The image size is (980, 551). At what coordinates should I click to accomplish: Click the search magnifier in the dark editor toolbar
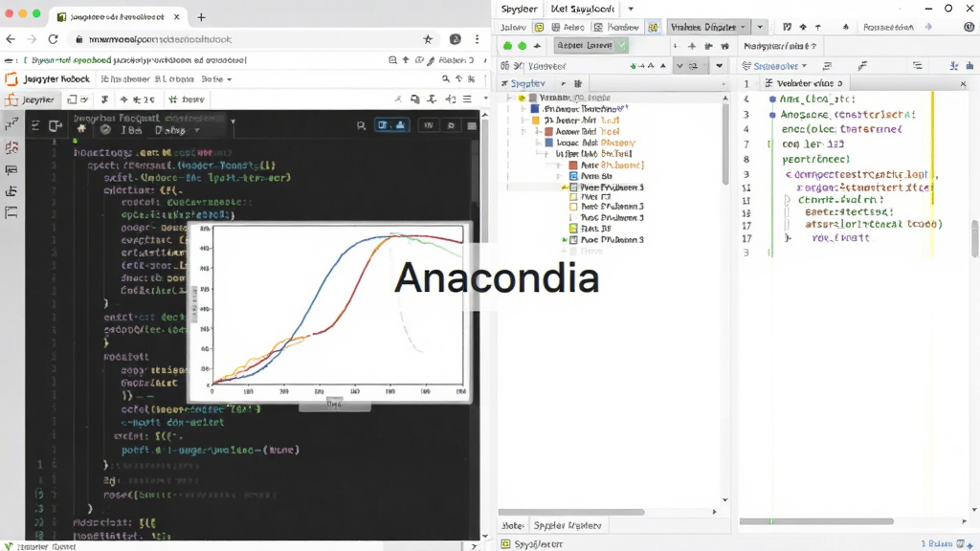tap(361, 125)
